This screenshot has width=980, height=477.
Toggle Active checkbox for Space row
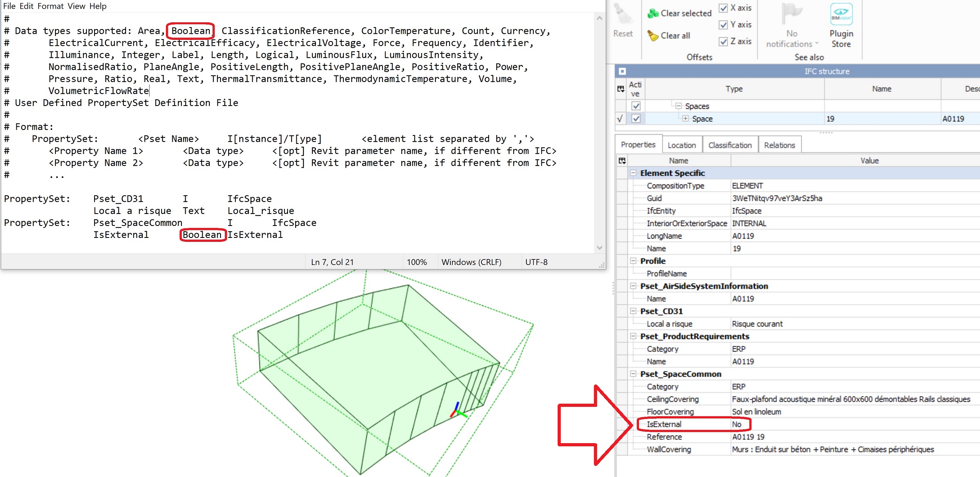[636, 119]
